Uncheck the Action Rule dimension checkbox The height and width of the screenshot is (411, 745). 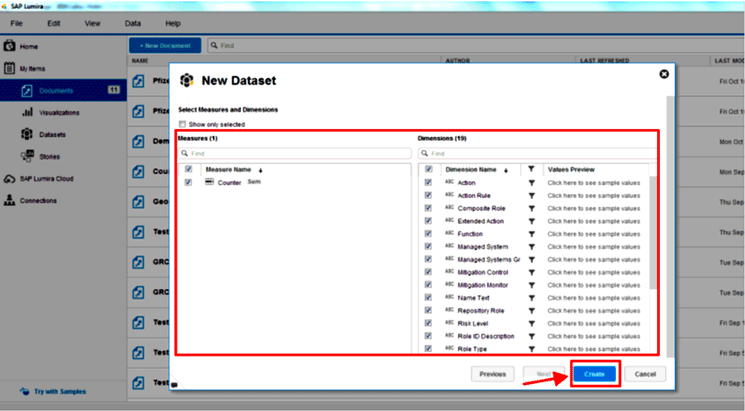429,195
